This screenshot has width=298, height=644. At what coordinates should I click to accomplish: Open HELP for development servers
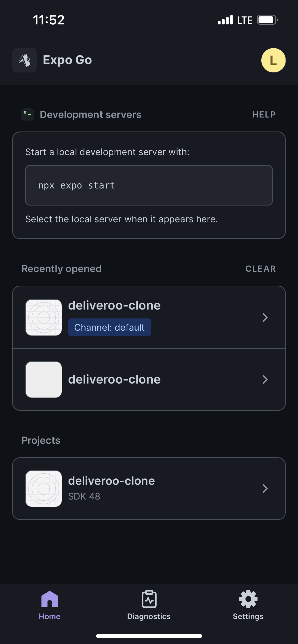click(x=264, y=114)
